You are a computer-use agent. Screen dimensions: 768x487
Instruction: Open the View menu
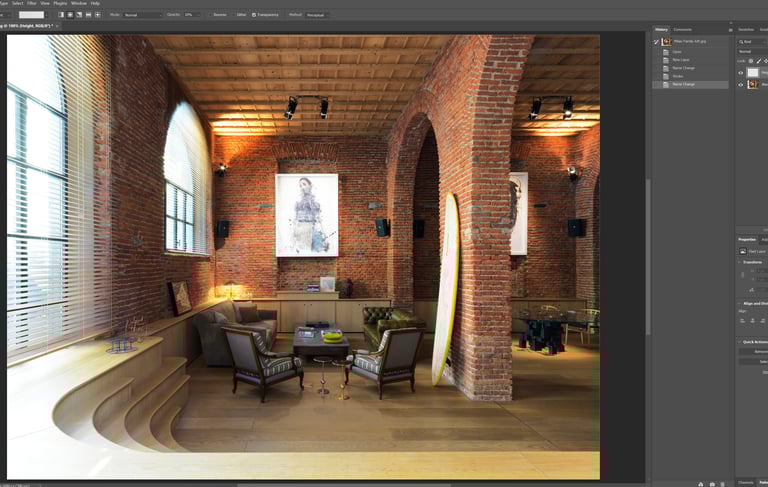45,3
